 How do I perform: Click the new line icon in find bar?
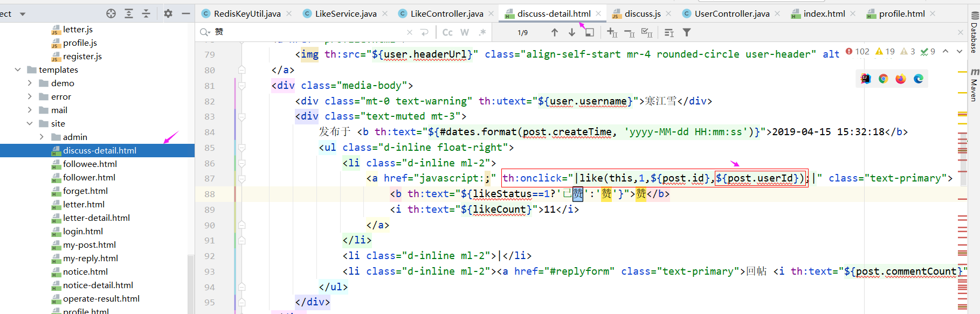(425, 32)
